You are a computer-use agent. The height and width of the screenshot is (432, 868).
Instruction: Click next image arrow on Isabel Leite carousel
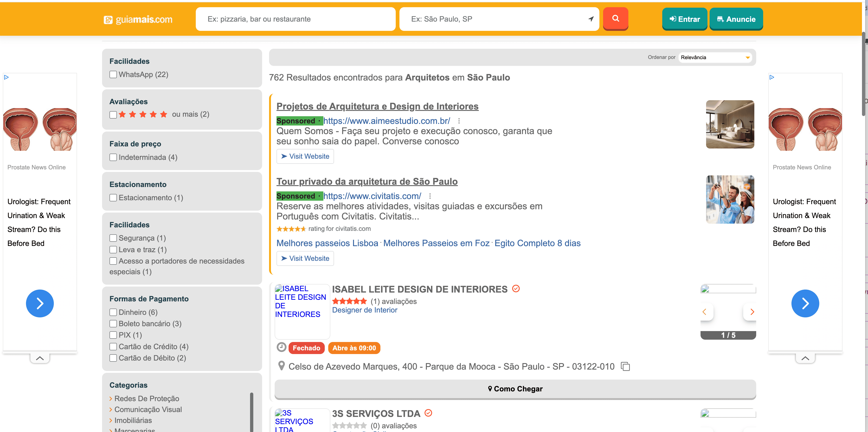pos(752,312)
